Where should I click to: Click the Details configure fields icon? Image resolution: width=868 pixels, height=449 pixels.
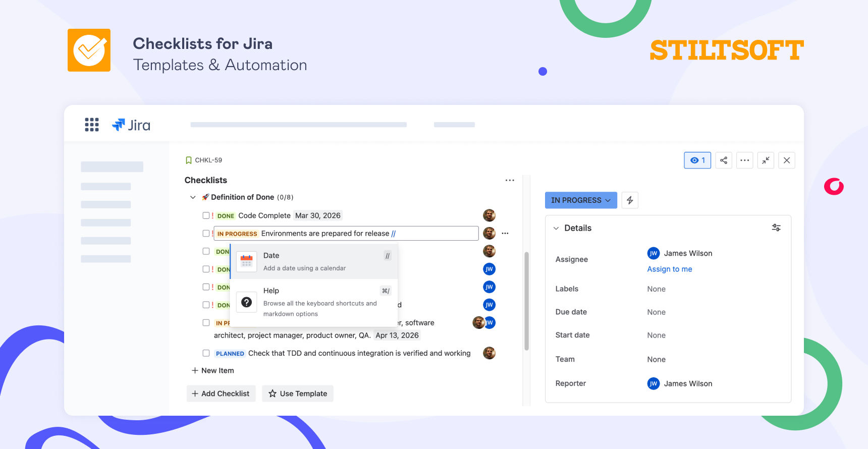776,228
